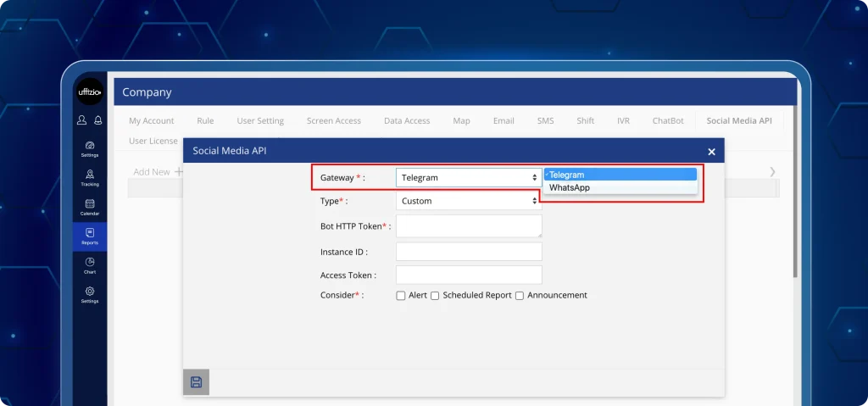The height and width of the screenshot is (406, 868).
Task: Focus the Instance ID input field
Action: coord(469,252)
